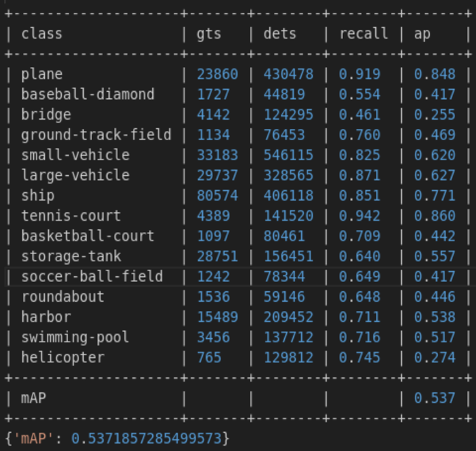This screenshot has height=451, width=476.
Task: Click the storage-tank class label
Action: [x=71, y=256]
